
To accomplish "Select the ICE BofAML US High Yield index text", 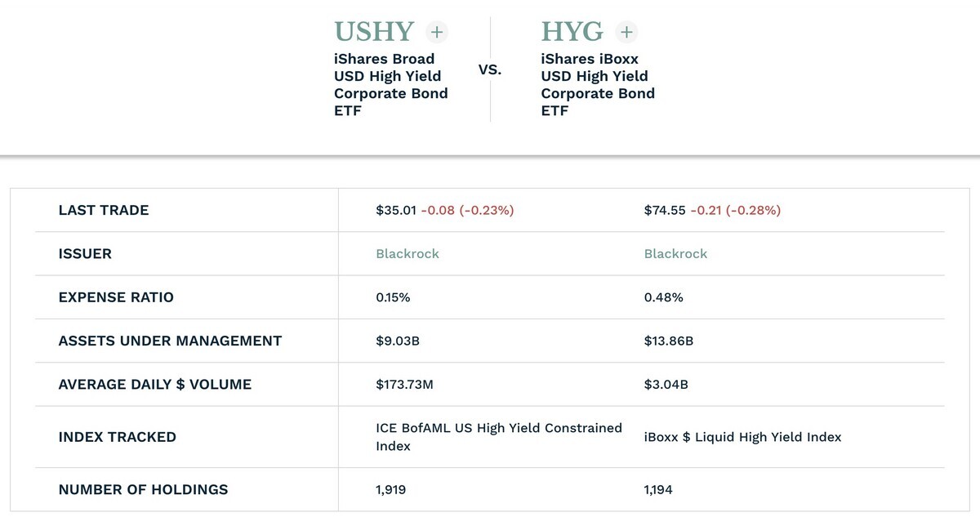I will pyautogui.click(x=499, y=437).
